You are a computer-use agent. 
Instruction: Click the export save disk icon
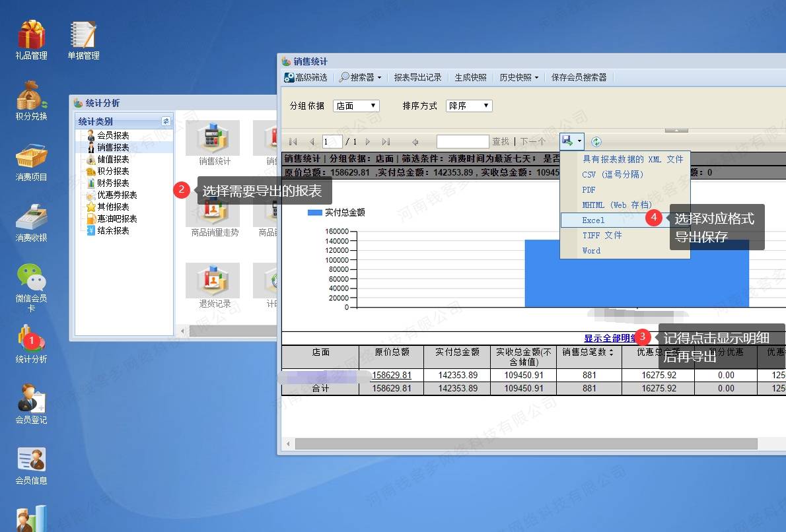567,141
